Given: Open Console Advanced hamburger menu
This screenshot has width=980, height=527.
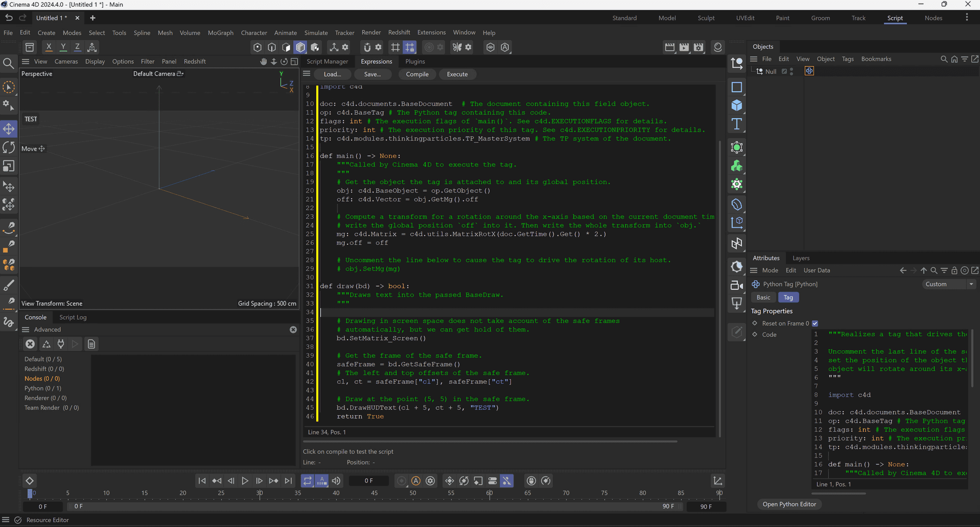Looking at the screenshot, I should click(x=25, y=329).
